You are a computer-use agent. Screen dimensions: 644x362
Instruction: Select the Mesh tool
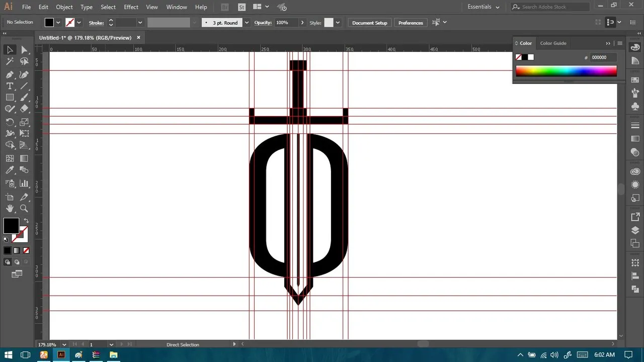tap(10, 158)
